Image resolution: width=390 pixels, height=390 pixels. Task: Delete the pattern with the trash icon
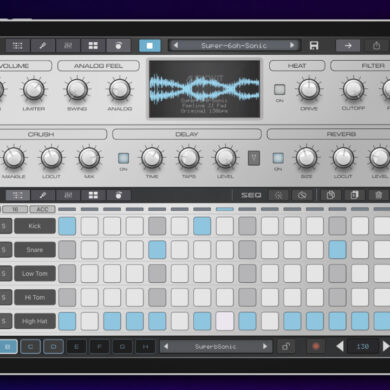(x=379, y=195)
